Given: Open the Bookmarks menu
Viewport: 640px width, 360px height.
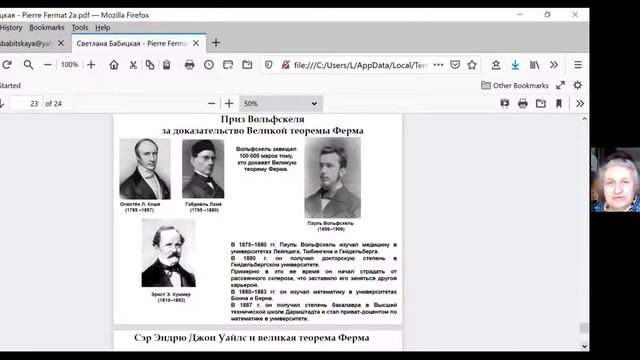Looking at the screenshot, I should [47, 27].
